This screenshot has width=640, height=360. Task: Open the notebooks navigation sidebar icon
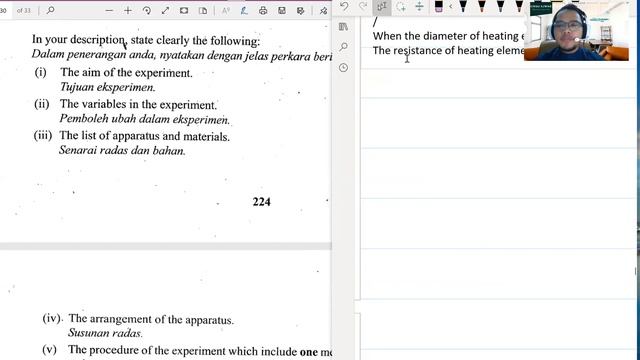(x=343, y=27)
